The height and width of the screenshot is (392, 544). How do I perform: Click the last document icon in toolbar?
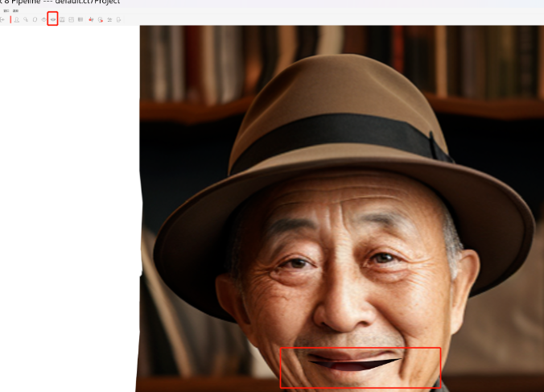(x=118, y=19)
